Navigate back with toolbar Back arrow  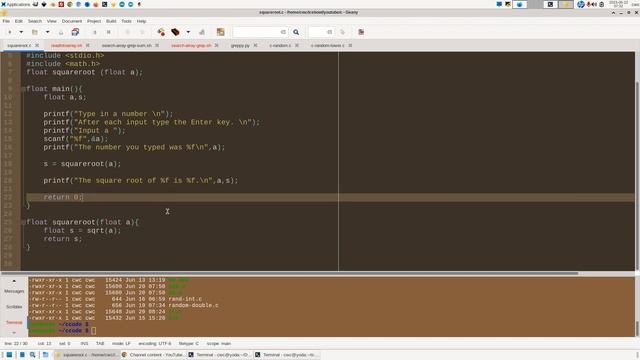click(x=127, y=32)
